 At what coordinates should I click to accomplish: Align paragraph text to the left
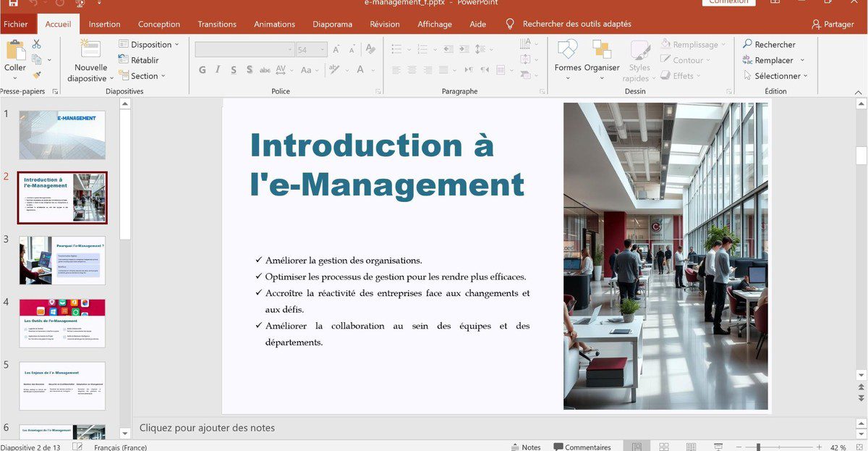pos(396,70)
